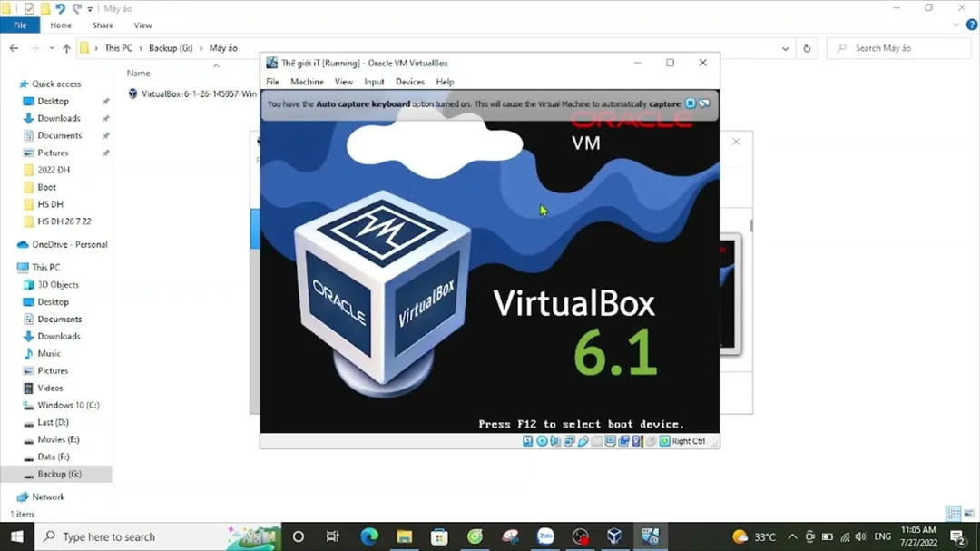Screen dimensions: 980x551
Task: Open File menu in VirtualBox VM window
Action: click(x=272, y=82)
